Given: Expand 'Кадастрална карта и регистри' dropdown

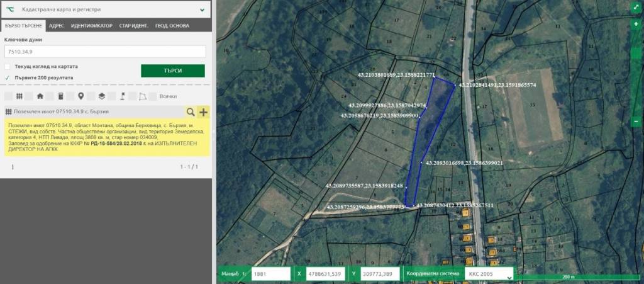Looking at the screenshot, I should (x=202, y=10).
